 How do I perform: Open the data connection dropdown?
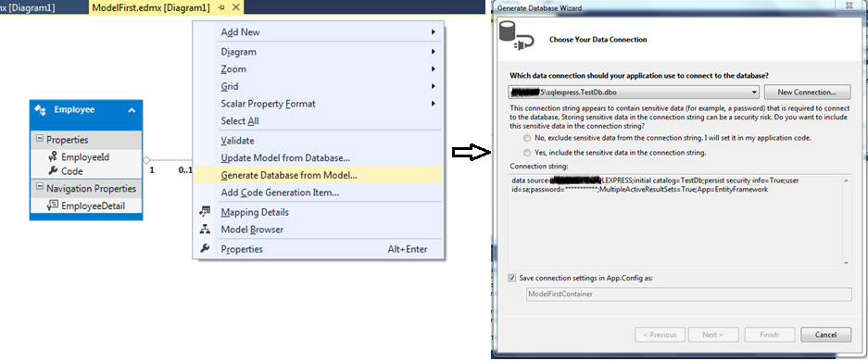[x=754, y=92]
